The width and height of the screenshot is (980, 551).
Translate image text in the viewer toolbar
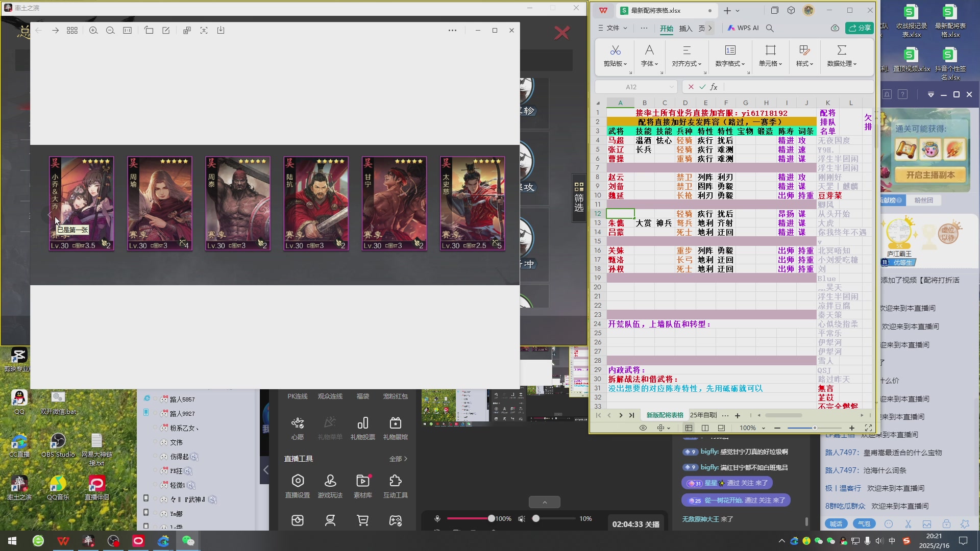click(x=187, y=31)
